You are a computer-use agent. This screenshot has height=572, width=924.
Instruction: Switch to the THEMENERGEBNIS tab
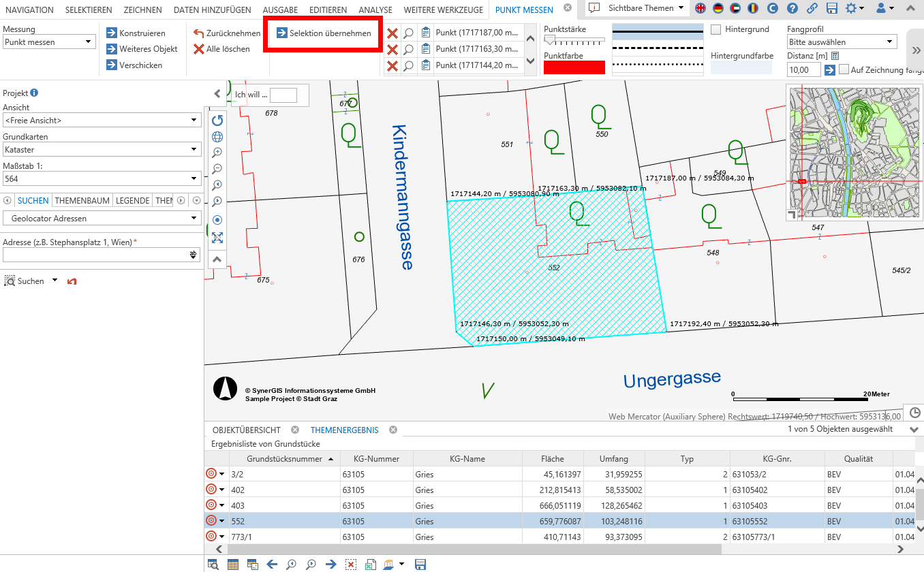pyautogui.click(x=343, y=430)
